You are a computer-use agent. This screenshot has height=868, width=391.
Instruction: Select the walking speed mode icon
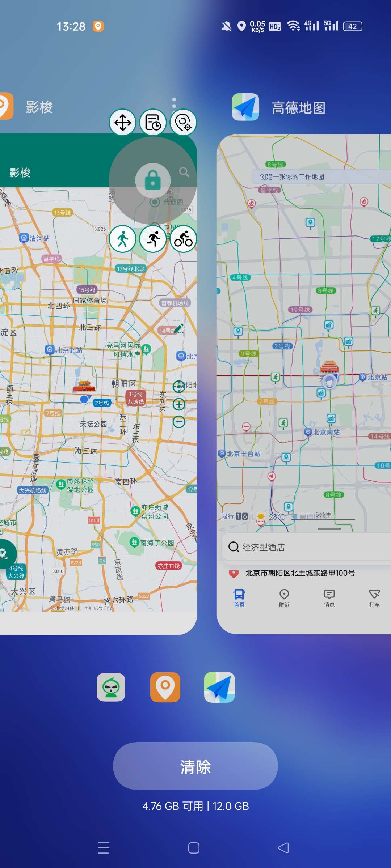123,239
